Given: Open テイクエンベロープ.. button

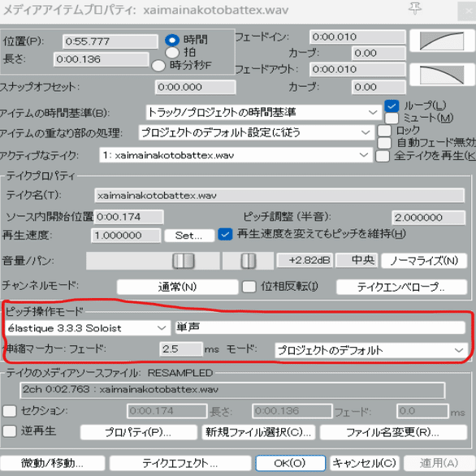Looking at the screenshot, I should tap(401, 287).
